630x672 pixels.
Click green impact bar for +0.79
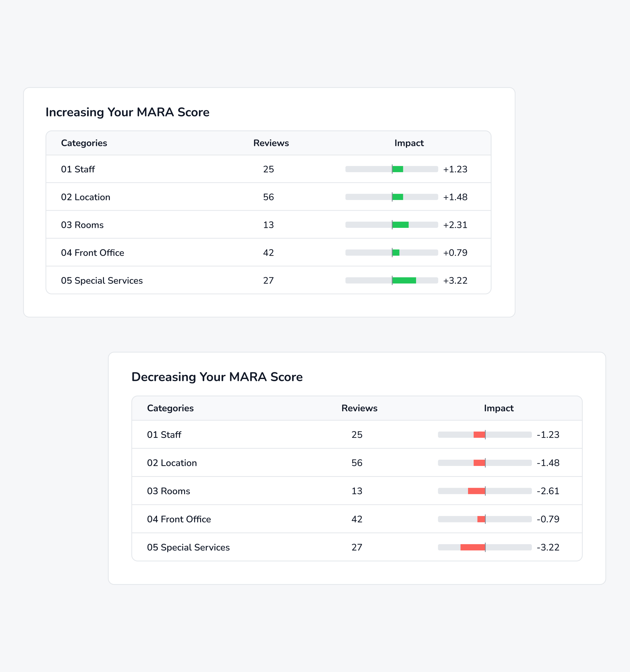coord(396,253)
